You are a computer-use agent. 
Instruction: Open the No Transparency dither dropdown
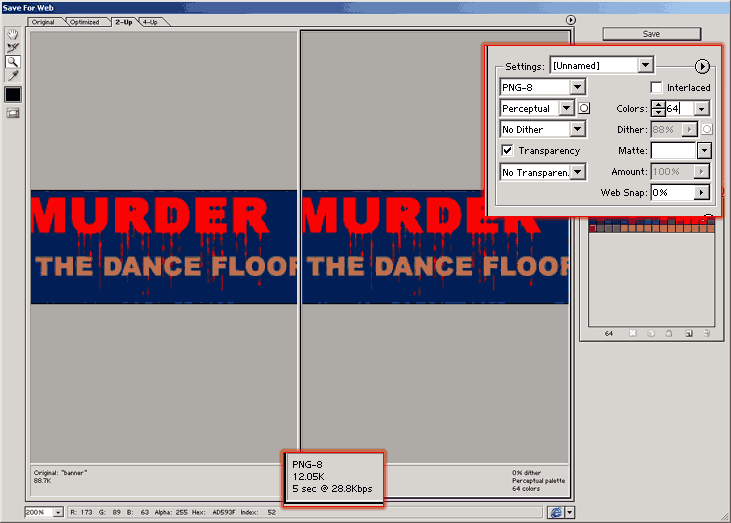(x=543, y=172)
